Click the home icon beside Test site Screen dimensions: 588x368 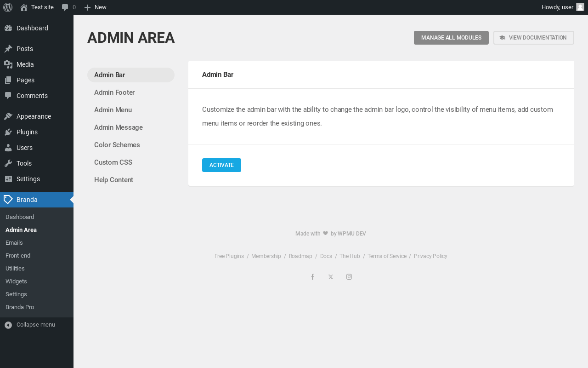24,7
